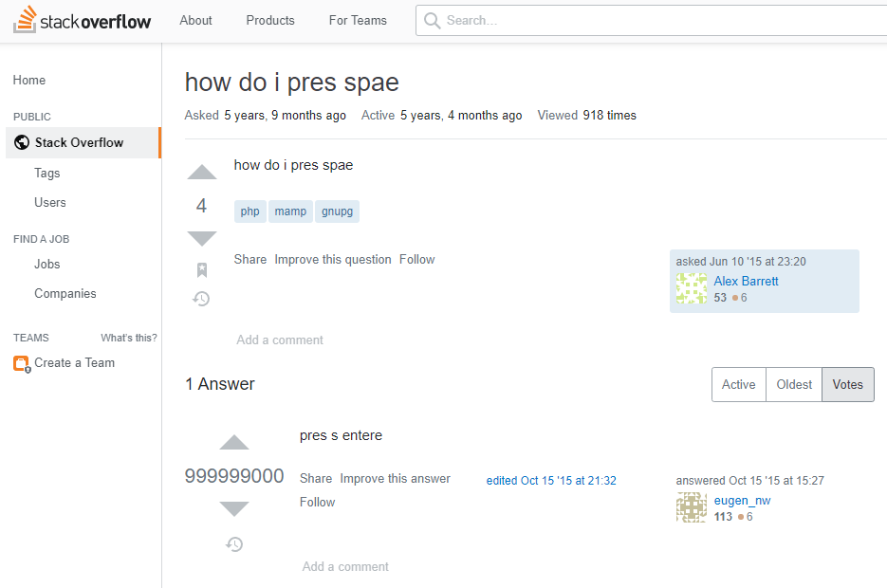Select Improve this question
This screenshot has width=887, height=588.
tap(333, 260)
